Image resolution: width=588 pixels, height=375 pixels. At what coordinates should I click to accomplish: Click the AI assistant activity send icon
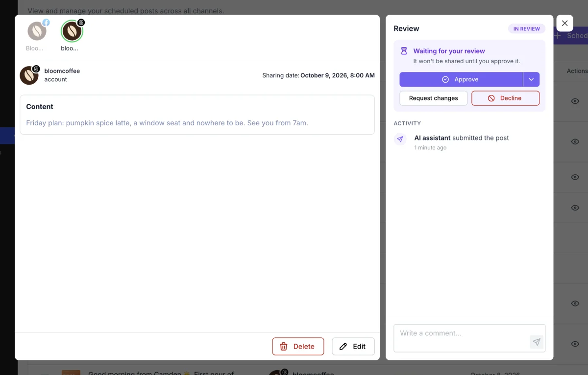click(400, 139)
